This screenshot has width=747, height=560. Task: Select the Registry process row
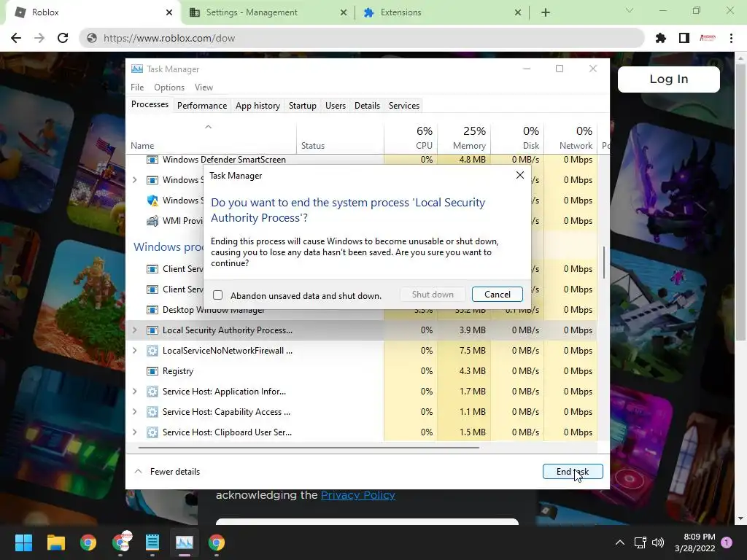tap(362, 371)
